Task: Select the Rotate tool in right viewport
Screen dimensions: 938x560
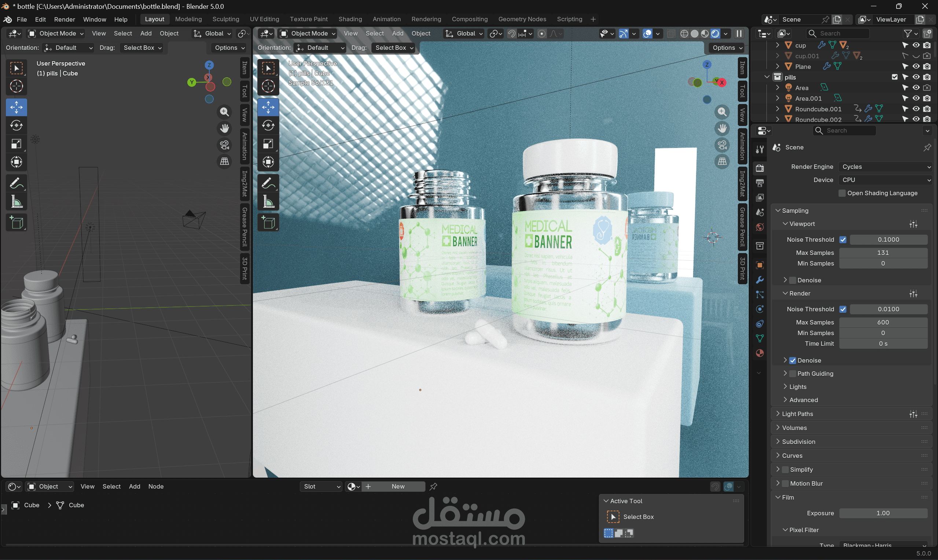Action: [x=268, y=126]
